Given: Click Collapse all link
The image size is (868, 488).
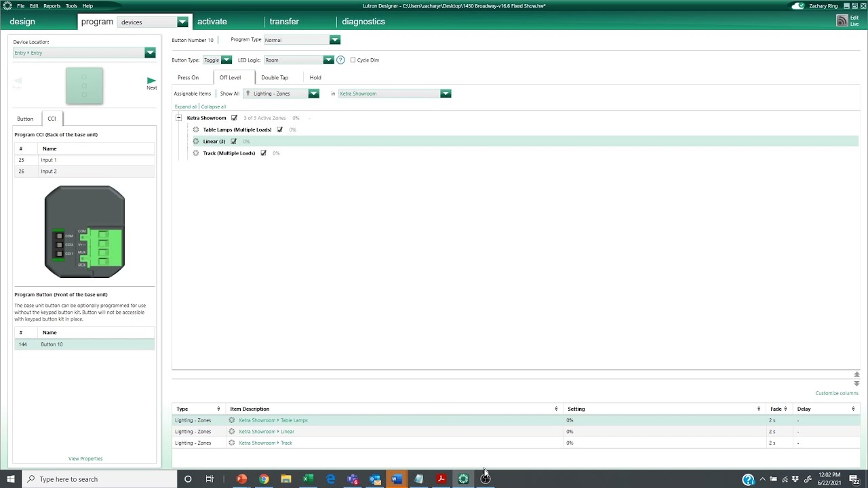Looking at the screenshot, I should pos(214,106).
